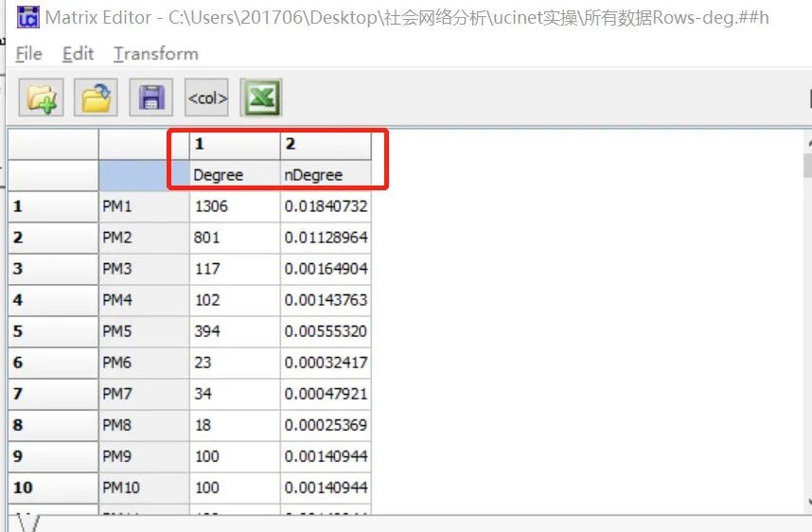Save the matrix with the floppy disk icon
The image size is (812, 532).
(150, 98)
